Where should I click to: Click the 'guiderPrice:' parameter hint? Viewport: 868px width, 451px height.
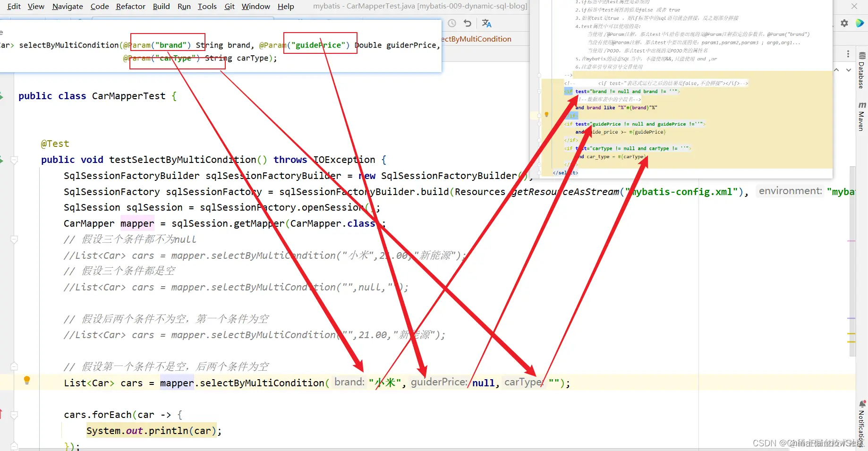pos(439,382)
